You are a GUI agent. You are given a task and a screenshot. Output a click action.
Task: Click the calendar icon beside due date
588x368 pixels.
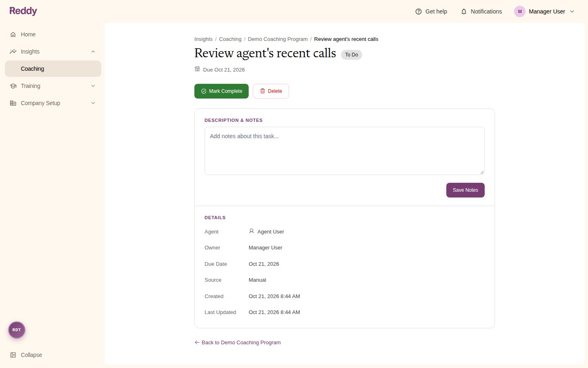(197, 69)
